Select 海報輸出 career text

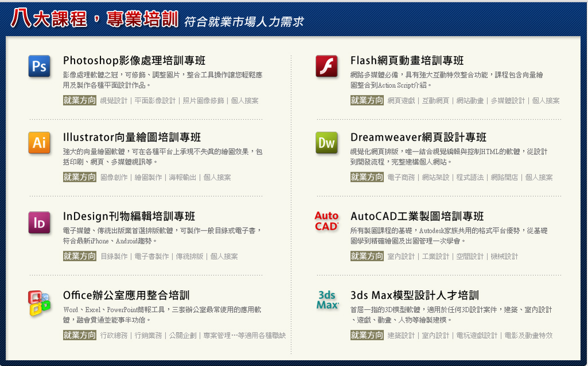pos(183,178)
